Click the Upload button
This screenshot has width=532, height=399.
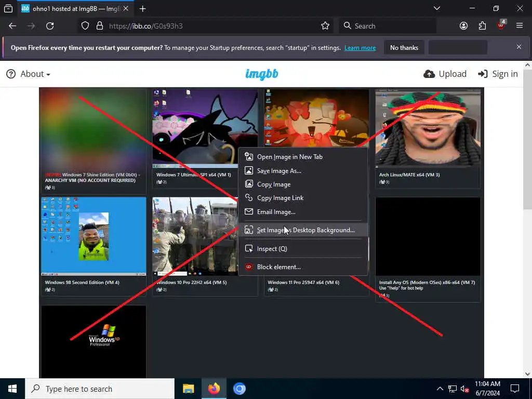445,74
